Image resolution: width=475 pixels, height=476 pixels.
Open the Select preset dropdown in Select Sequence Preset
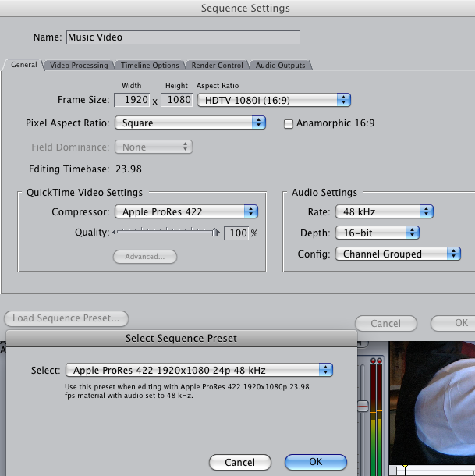pos(199,370)
